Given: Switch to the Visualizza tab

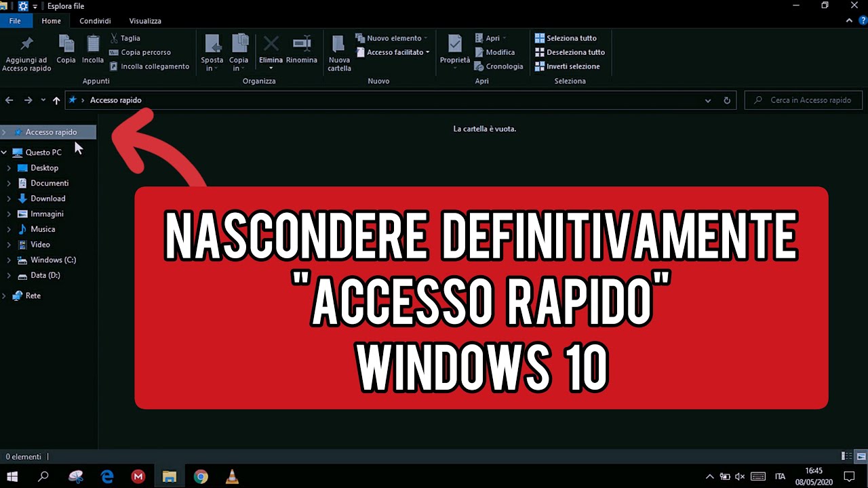Looking at the screenshot, I should pos(145,21).
